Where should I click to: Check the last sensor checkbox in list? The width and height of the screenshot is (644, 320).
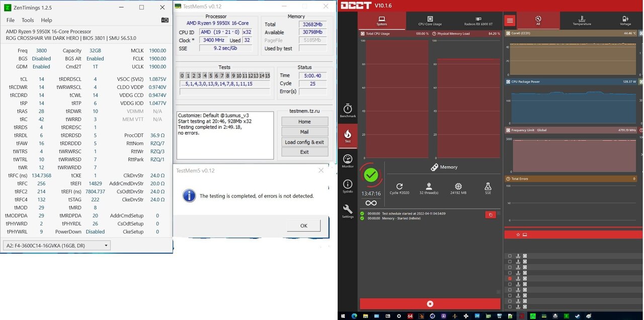(510, 306)
